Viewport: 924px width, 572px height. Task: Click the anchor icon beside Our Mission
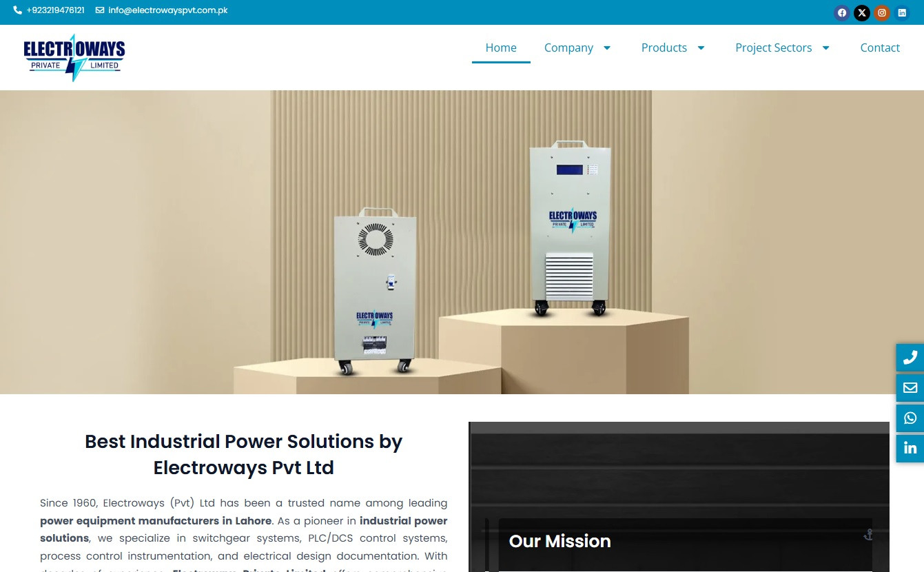coord(868,534)
